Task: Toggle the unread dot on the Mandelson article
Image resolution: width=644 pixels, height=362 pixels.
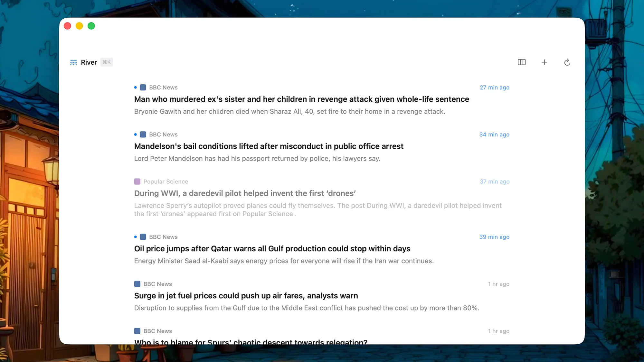Action: (135, 134)
